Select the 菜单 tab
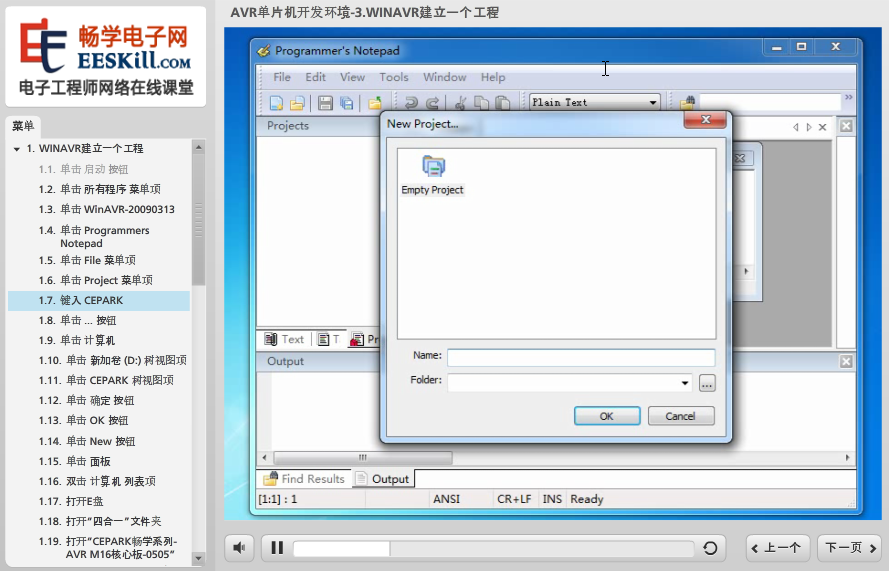The height and width of the screenshot is (571, 889). tap(23, 126)
